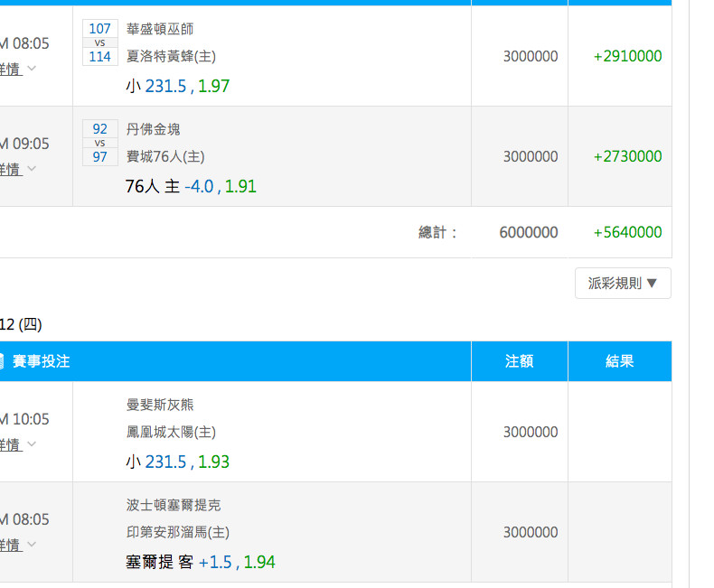
Task: Click the 賽事投注 header icon
Action: point(2,361)
